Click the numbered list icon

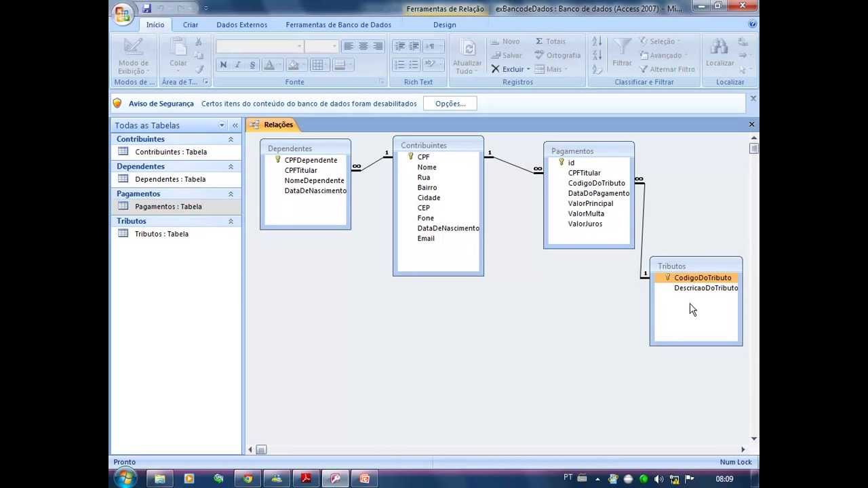point(399,65)
